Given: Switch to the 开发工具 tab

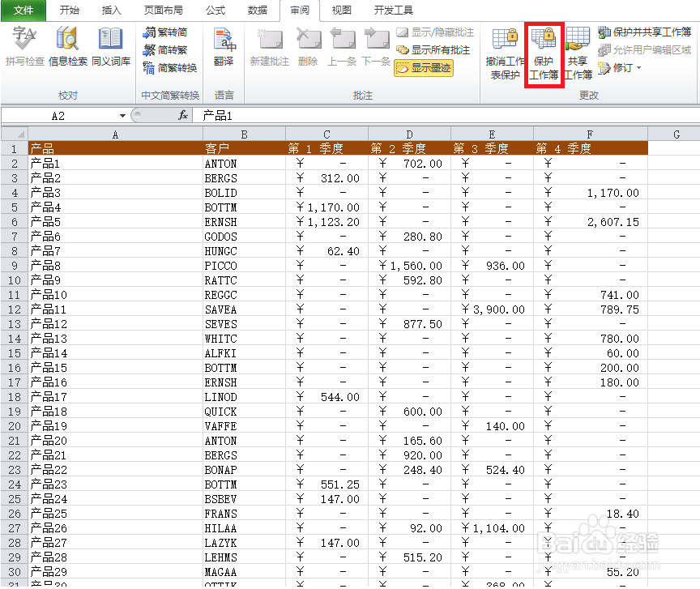Looking at the screenshot, I should coord(393,11).
